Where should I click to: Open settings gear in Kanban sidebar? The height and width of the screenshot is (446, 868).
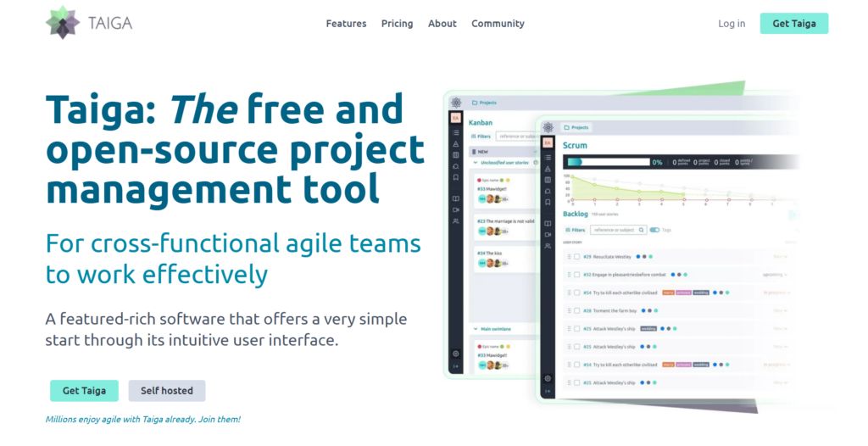(455, 354)
